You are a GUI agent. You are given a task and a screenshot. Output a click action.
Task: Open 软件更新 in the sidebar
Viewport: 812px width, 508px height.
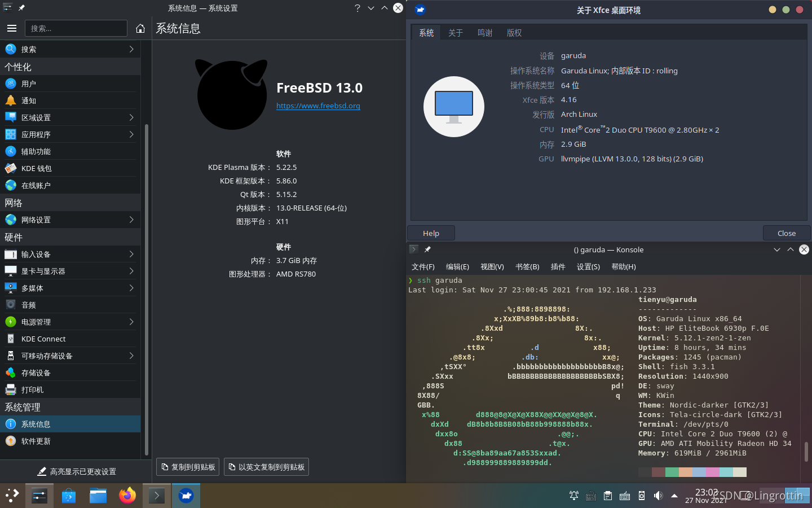tap(70, 441)
